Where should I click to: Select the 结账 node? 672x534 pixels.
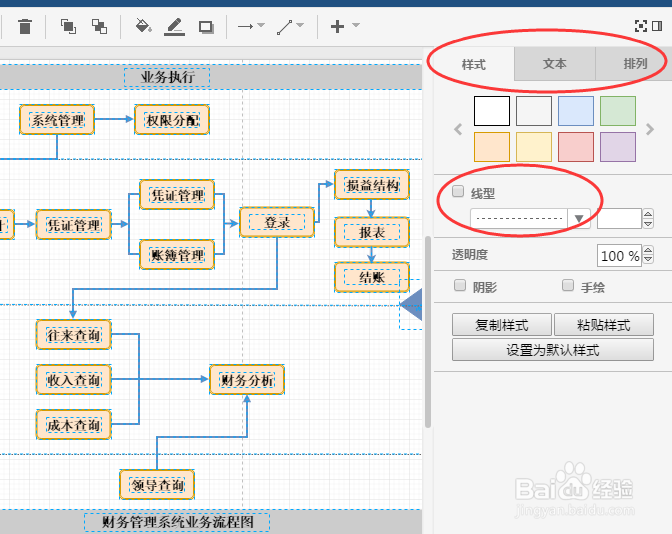coord(372,277)
